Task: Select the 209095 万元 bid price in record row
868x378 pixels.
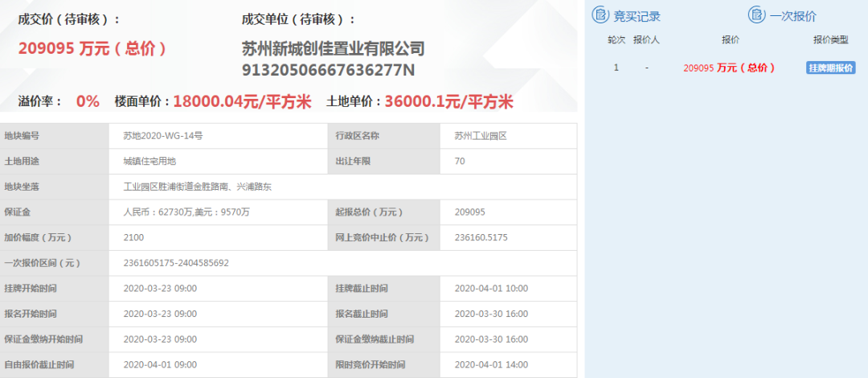Action: pyautogui.click(x=729, y=68)
